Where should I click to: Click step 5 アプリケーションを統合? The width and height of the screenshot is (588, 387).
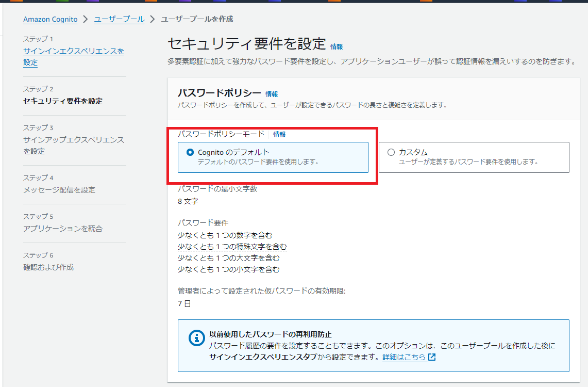point(63,229)
